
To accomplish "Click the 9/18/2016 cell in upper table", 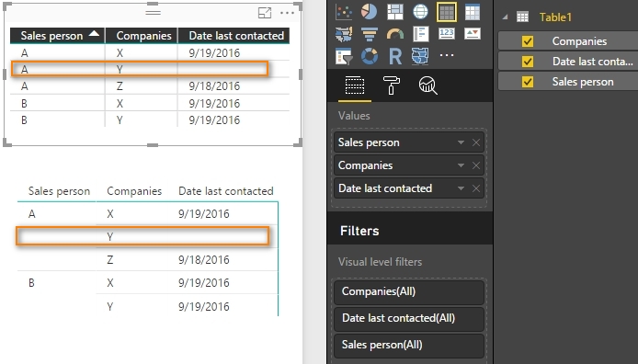I will (x=214, y=86).
